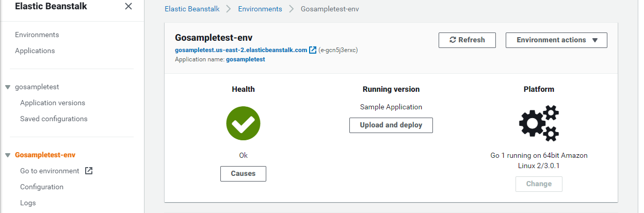Open the Environment actions dropdown

tap(556, 40)
